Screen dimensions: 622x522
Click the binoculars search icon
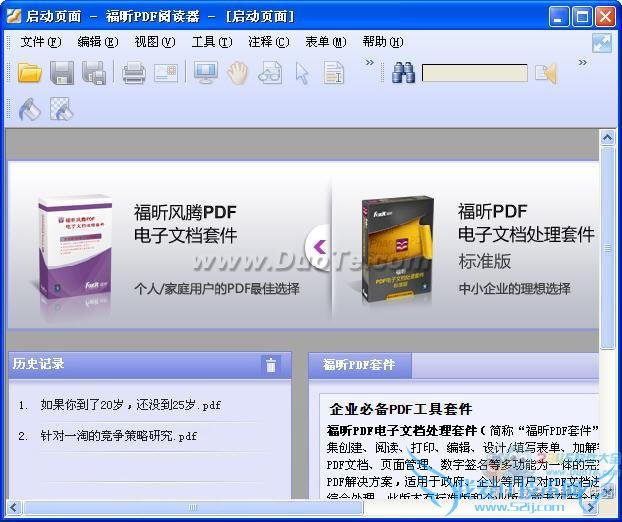coord(403,73)
